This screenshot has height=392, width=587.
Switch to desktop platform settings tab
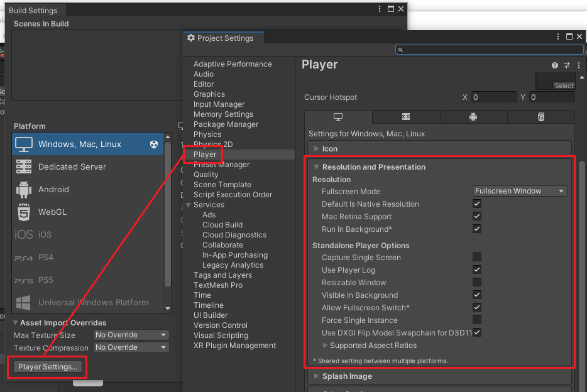[x=338, y=117]
